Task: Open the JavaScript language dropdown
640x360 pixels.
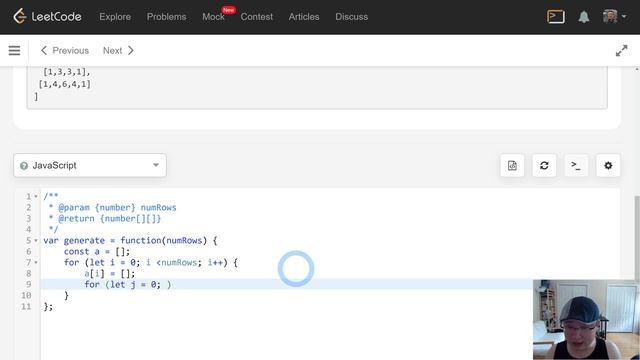Action: 90,165
